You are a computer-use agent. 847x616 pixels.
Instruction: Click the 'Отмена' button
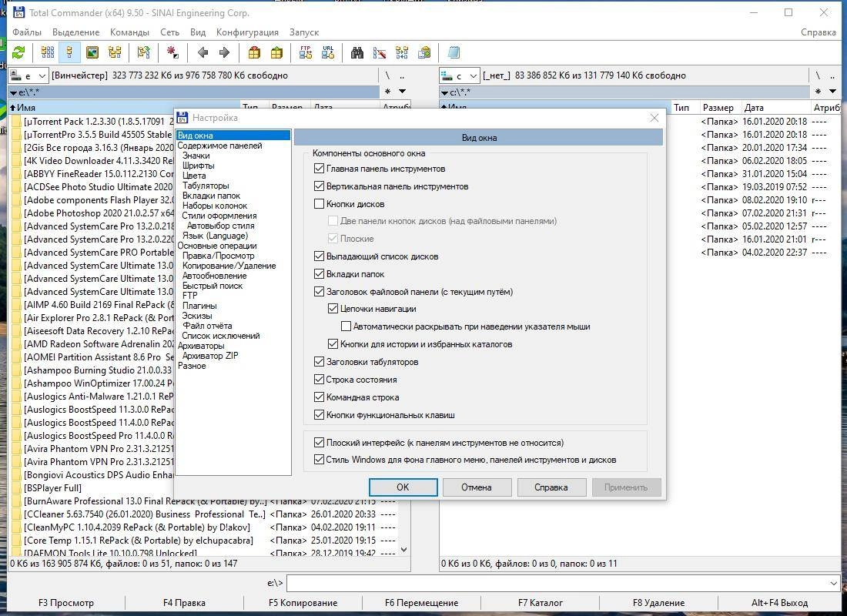[477, 487]
